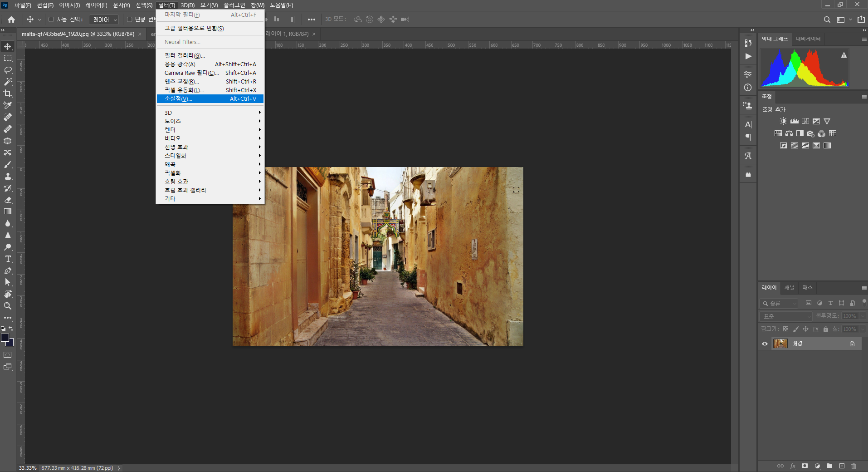This screenshot has height=472, width=868.
Task: Select the Brush tool
Action: pos(8,164)
